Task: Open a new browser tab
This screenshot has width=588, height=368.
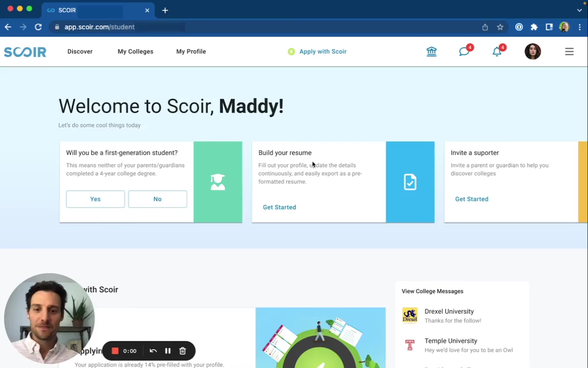Action: tap(165, 10)
